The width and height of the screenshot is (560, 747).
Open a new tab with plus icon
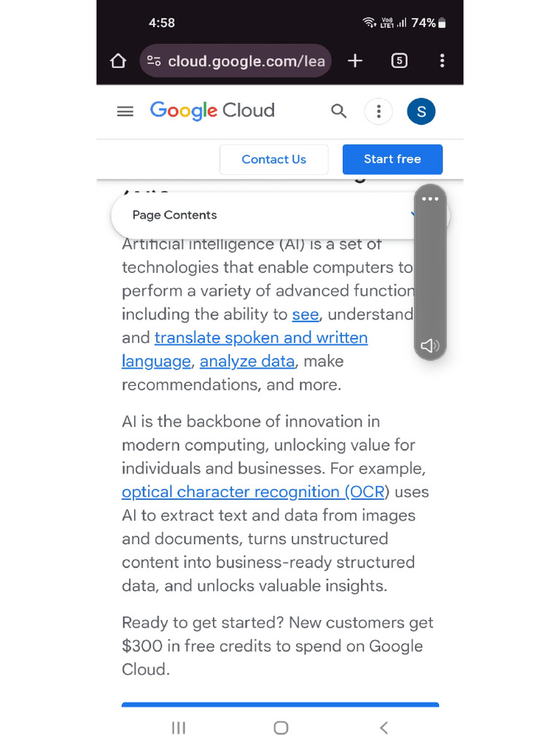coord(355,61)
